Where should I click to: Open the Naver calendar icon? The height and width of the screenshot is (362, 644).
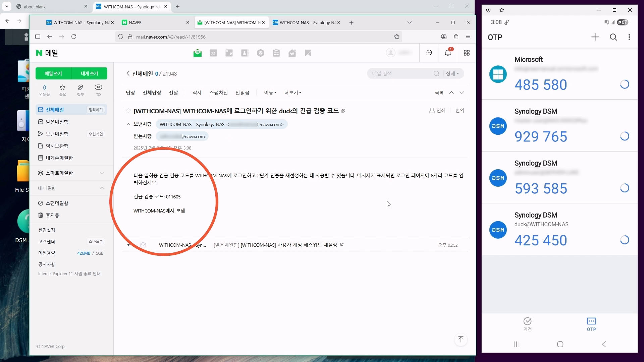point(213,53)
